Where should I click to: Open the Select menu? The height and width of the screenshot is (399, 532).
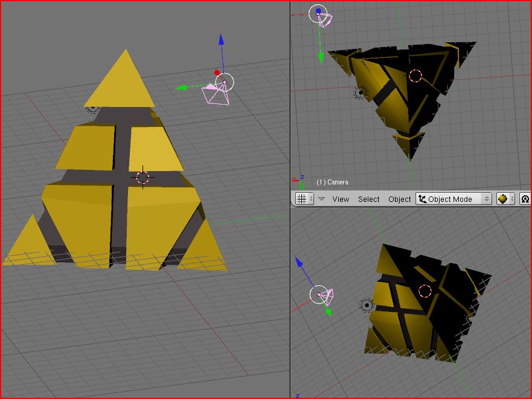pyautogui.click(x=368, y=199)
